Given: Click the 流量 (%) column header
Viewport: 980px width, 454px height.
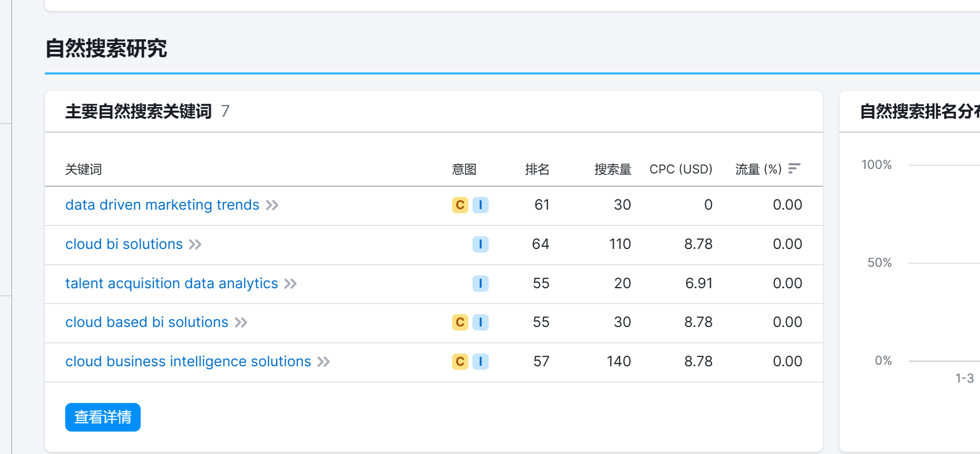Looking at the screenshot, I should (758, 169).
